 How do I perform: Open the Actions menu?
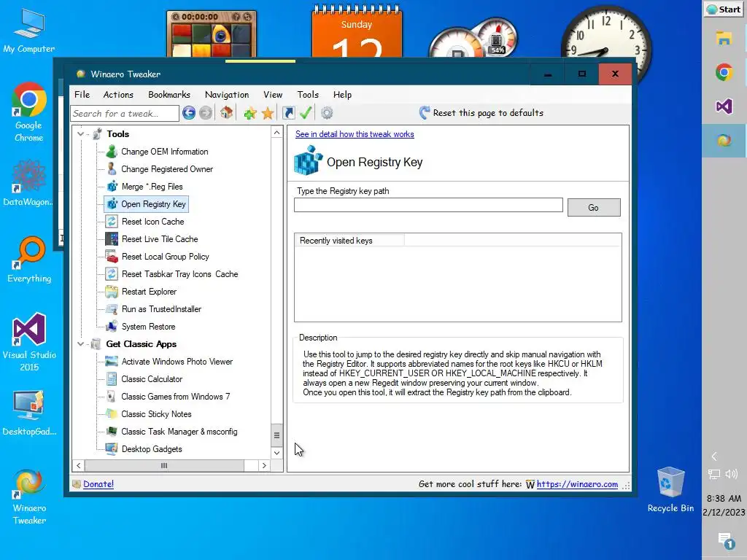(x=118, y=94)
